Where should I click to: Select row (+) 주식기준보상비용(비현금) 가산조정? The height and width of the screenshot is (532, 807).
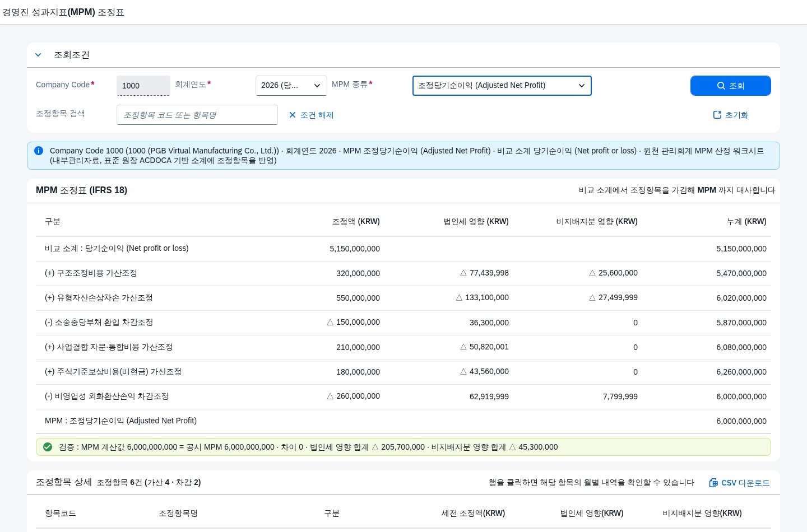tap(403, 372)
